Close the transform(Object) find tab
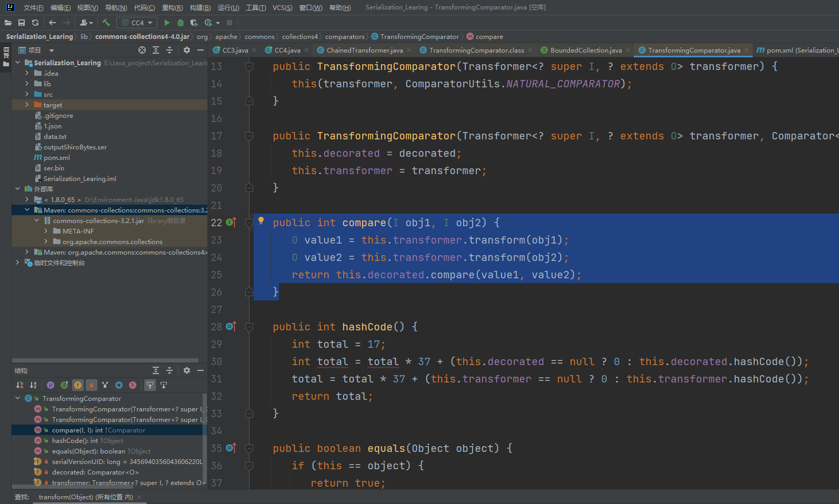 (139, 497)
